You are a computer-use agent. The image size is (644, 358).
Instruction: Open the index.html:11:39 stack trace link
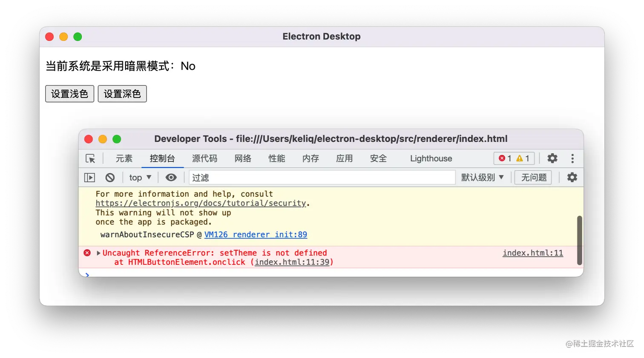(292, 262)
